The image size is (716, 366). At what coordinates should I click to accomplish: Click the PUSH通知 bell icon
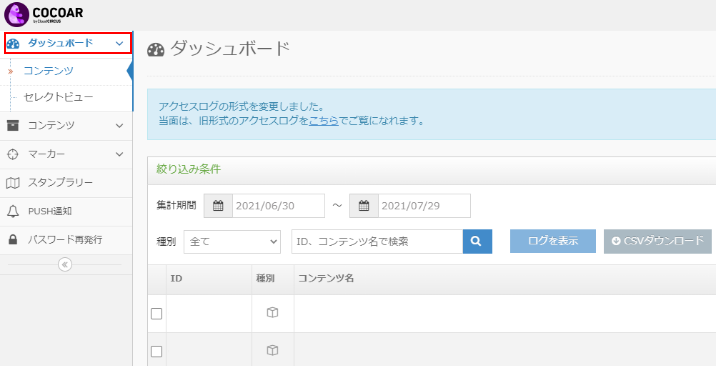(x=13, y=211)
